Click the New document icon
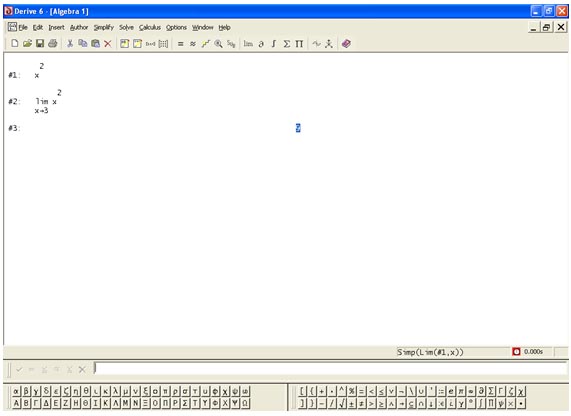 click(15, 44)
